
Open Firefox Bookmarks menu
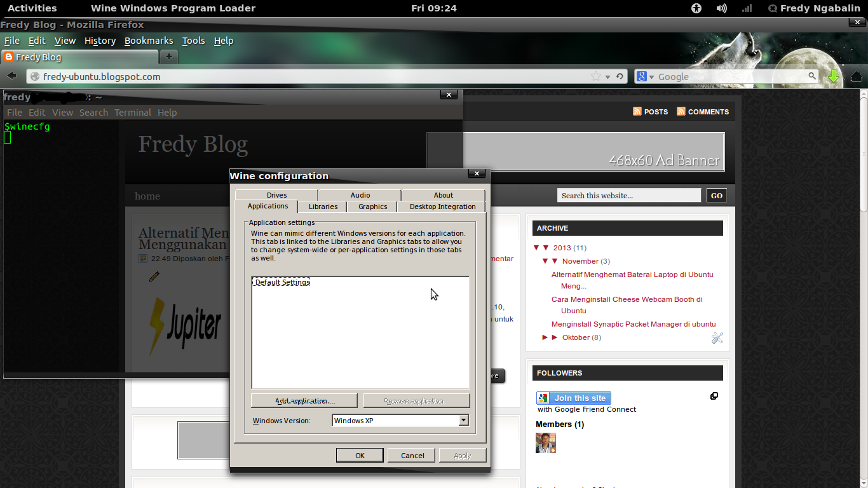pyautogui.click(x=149, y=41)
